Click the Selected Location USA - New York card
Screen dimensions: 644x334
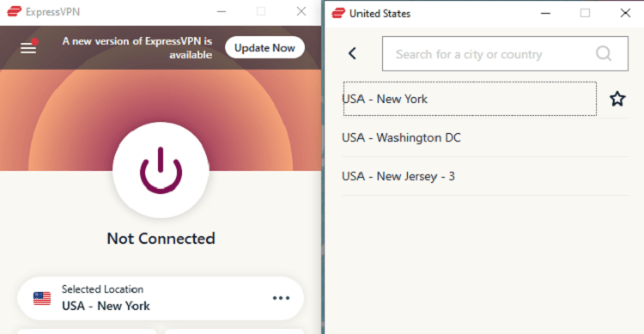[x=161, y=298]
